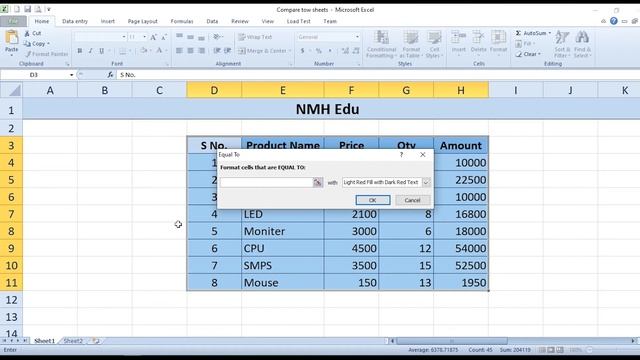Switch to the Formulas tab
Image resolution: width=640 pixels, height=360 pixels.
point(182,21)
